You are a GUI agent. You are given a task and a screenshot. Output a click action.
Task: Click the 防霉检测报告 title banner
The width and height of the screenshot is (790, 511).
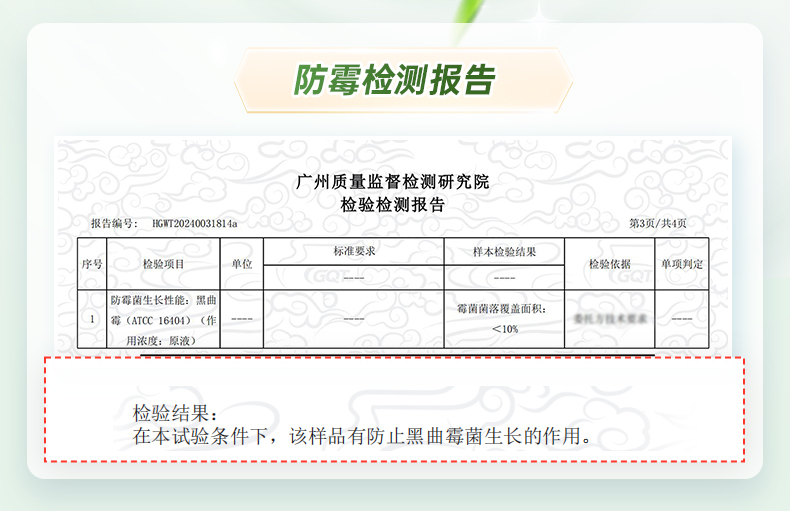394,80
